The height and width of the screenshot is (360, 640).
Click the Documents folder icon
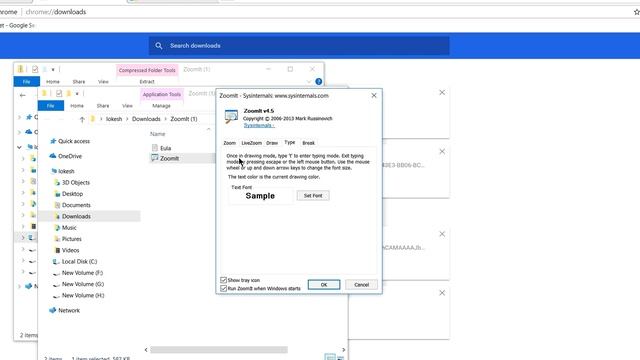[57, 205]
